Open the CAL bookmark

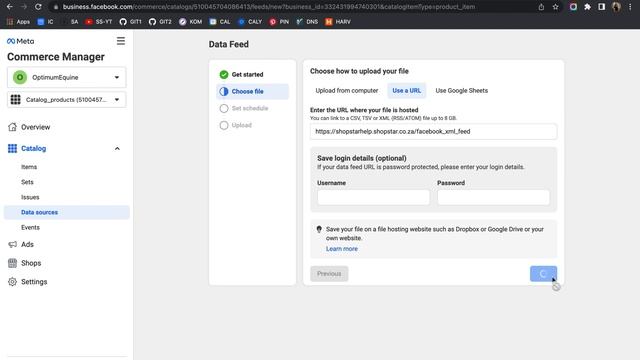[x=220, y=22]
